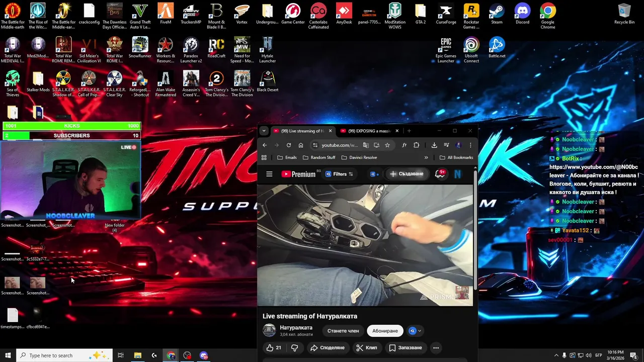
Task: Launch Google Chrome from the desktop
Action: pos(548,16)
